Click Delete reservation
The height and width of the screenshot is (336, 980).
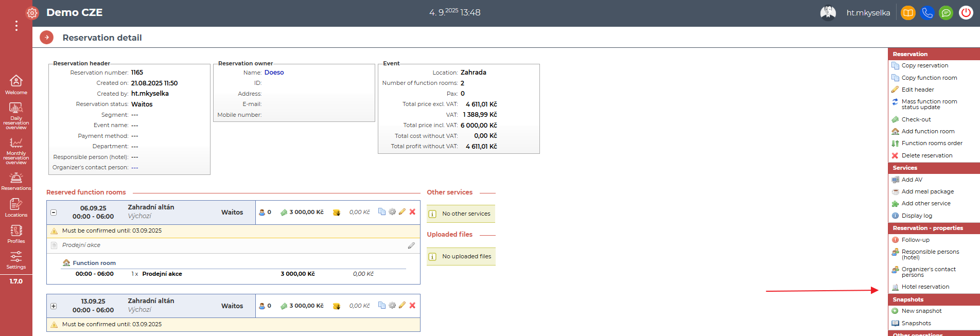926,155
